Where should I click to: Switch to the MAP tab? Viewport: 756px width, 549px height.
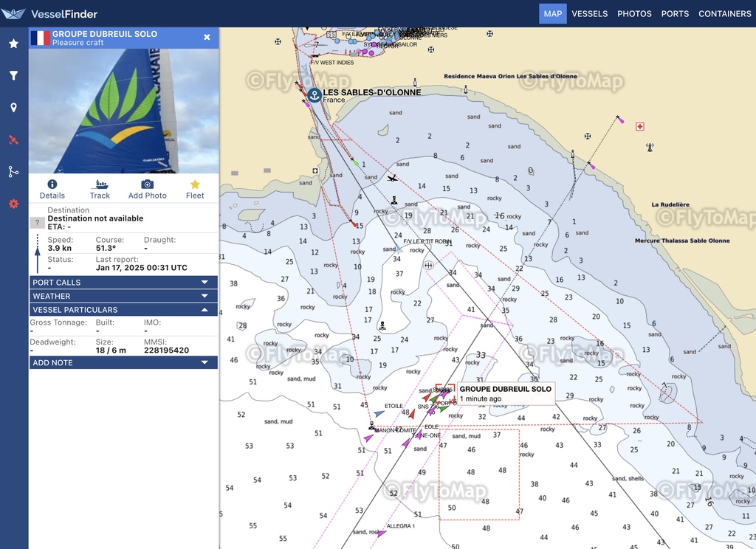coord(552,13)
